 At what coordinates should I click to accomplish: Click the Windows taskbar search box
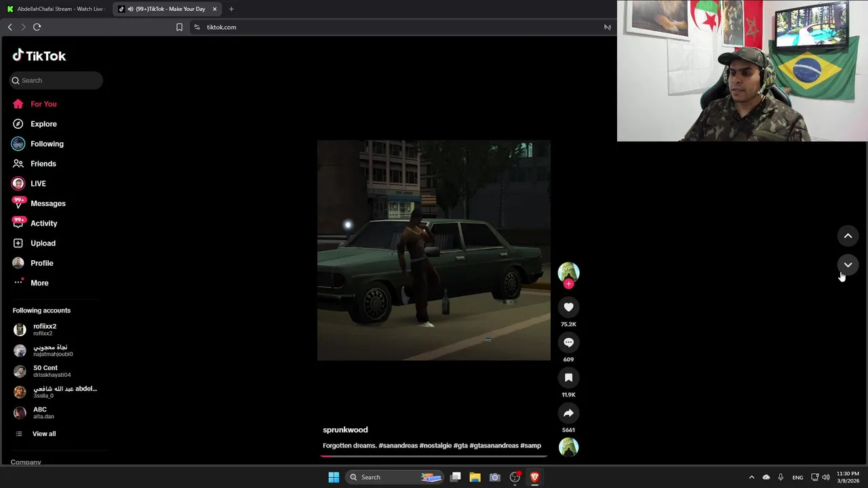pyautogui.click(x=395, y=477)
